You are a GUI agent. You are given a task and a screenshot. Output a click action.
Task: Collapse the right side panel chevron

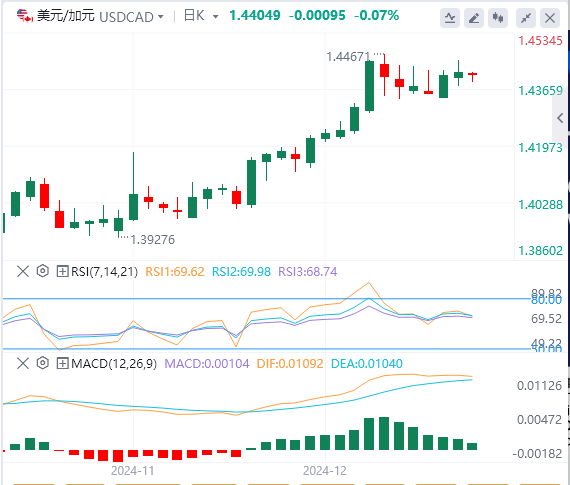click(560, 118)
